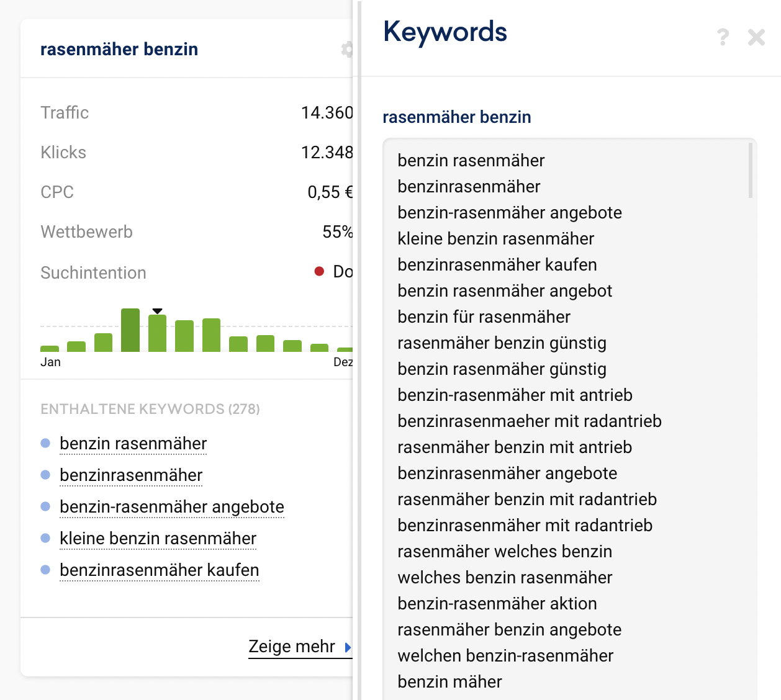This screenshot has height=700, width=781.
Task: Click the black month marker above chart
Action: pyautogui.click(x=158, y=311)
